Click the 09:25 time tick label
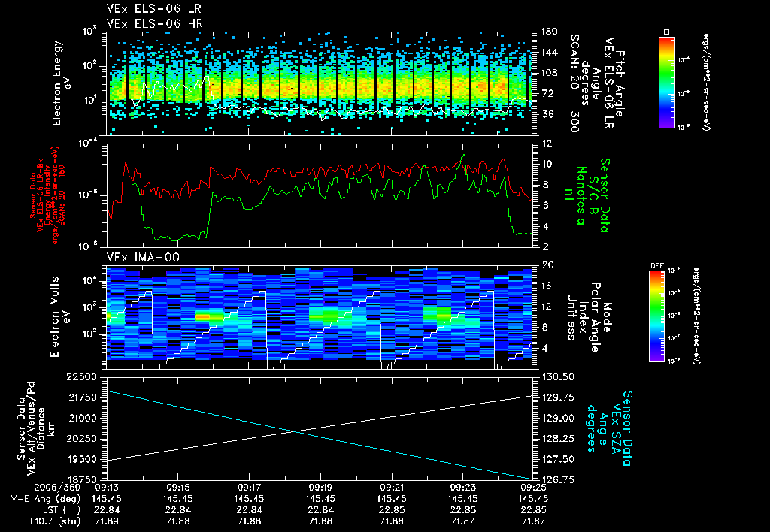The width and height of the screenshot is (770, 532). click(x=533, y=488)
